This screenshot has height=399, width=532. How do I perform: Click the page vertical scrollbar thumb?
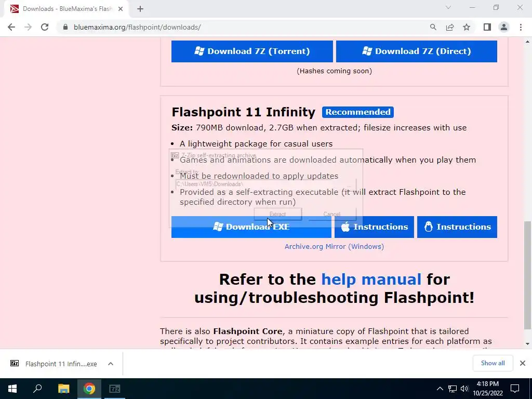[528, 275]
